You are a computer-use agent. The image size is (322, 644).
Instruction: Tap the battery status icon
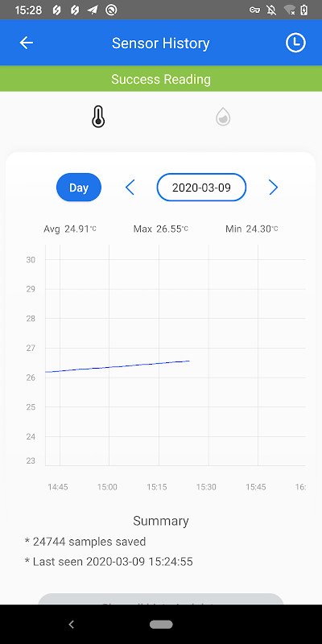pos(304,10)
